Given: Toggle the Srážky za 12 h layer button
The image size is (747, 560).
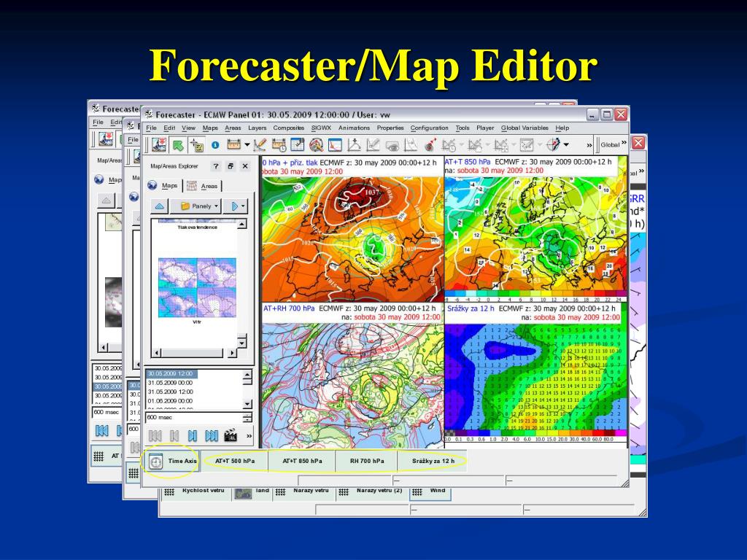Looking at the screenshot, I should [x=433, y=461].
